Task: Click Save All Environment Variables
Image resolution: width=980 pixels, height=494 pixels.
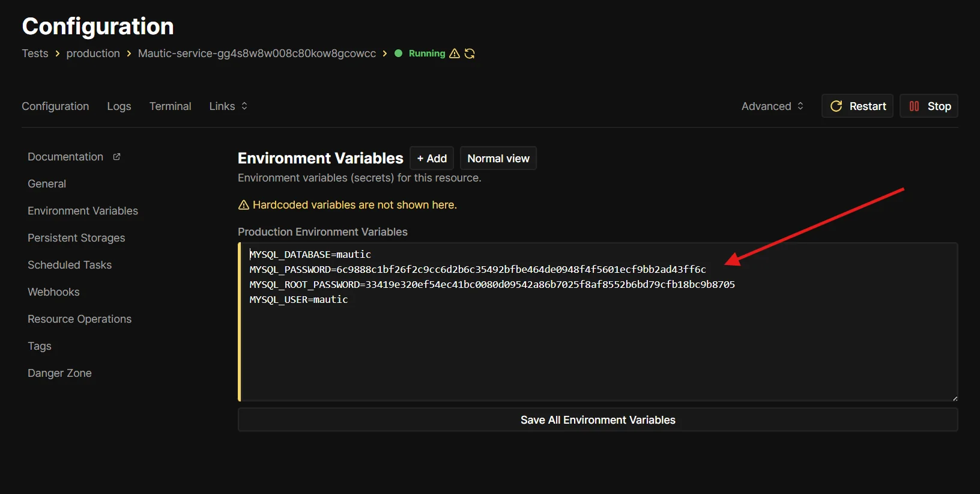Action: coord(598,420)
